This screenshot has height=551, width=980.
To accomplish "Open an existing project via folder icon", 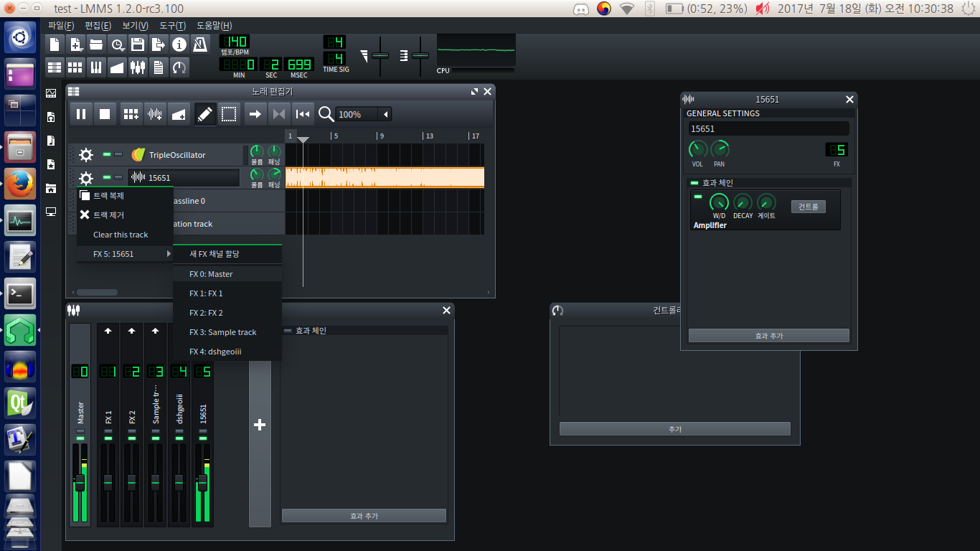I will coord(96,44).
